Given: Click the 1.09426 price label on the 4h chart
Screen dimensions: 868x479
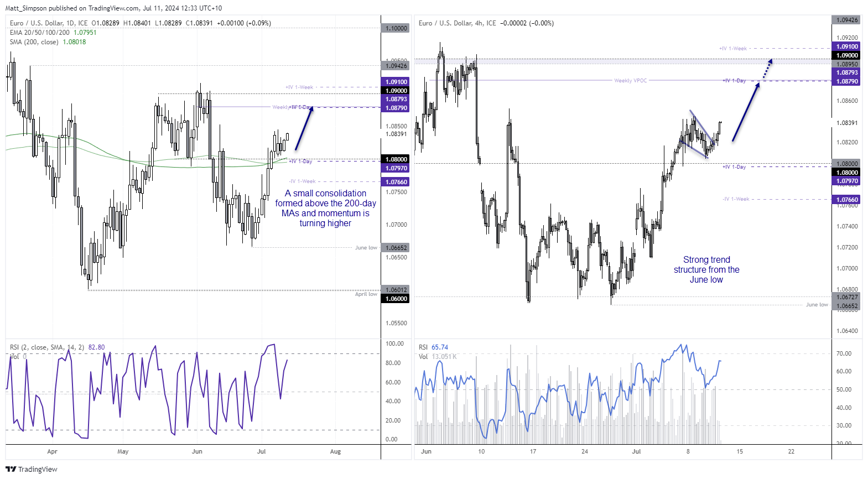Looking at the screenshot, I should tap(846, 20).
